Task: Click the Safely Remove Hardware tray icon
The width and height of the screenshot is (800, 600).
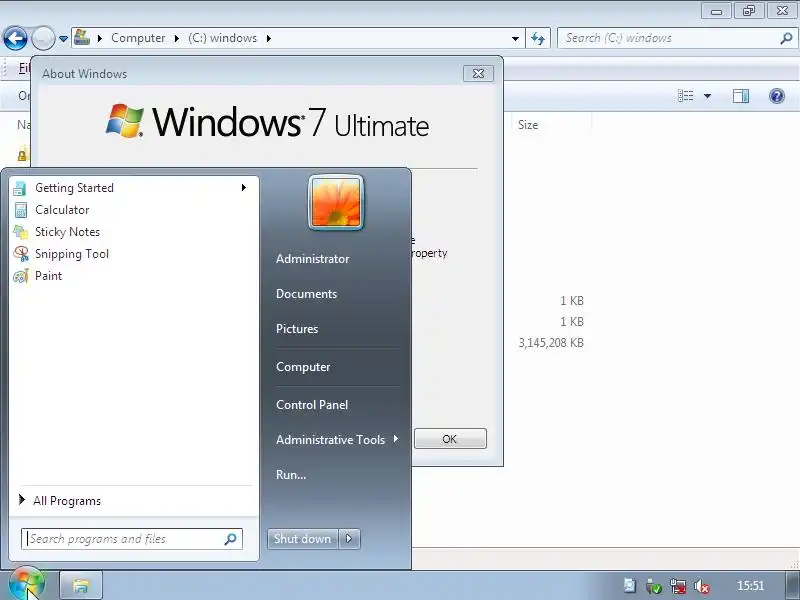Action: click(x=654, y=586)
